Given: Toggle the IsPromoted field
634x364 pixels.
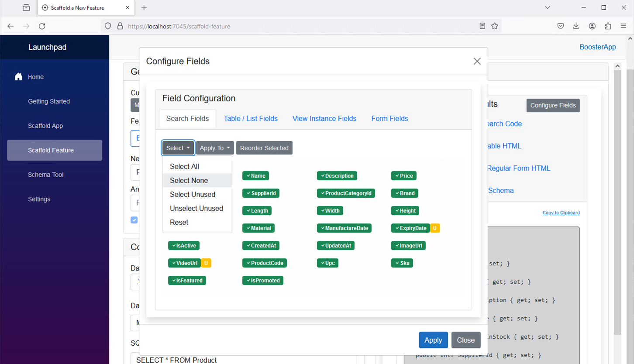Looking at the screenshot, I should pos(263,281).
